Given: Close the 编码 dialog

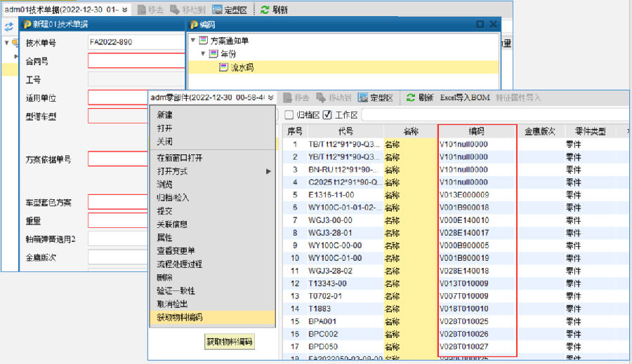Looking at the screenshot, I should point(493,25).
